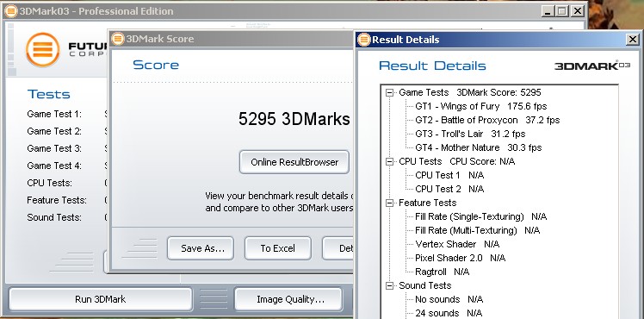
Task: Collapse the Feature Tests tree node
Action: [389, 203]
